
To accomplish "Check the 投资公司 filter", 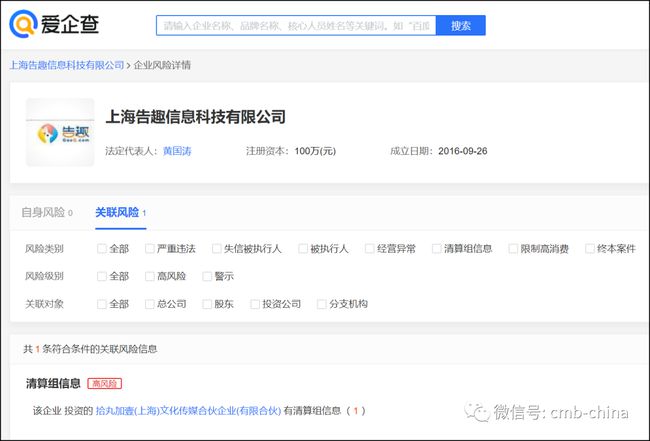I will coord(255,304).
